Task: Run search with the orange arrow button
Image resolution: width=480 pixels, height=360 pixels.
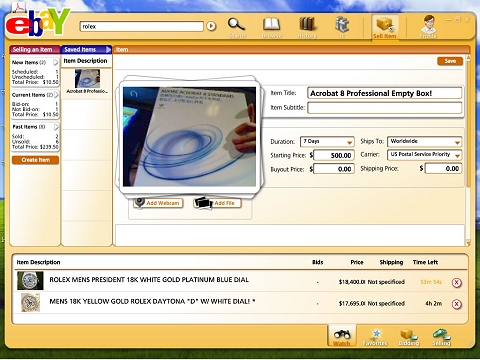Action: tap(211, 26)
